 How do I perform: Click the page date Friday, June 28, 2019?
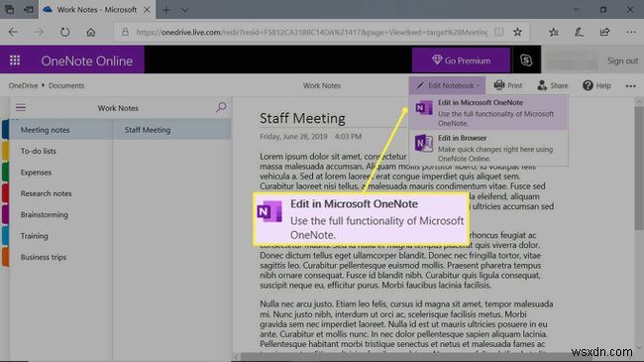293,136
